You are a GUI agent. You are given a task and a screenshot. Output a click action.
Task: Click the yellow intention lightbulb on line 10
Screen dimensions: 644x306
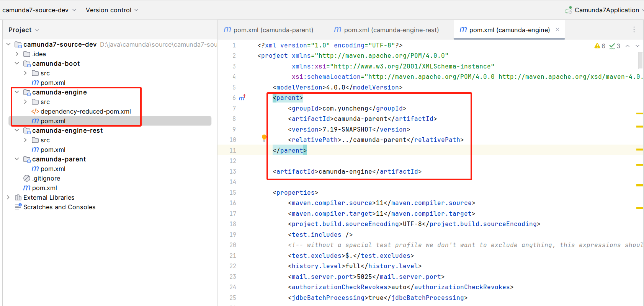[264, 138]
